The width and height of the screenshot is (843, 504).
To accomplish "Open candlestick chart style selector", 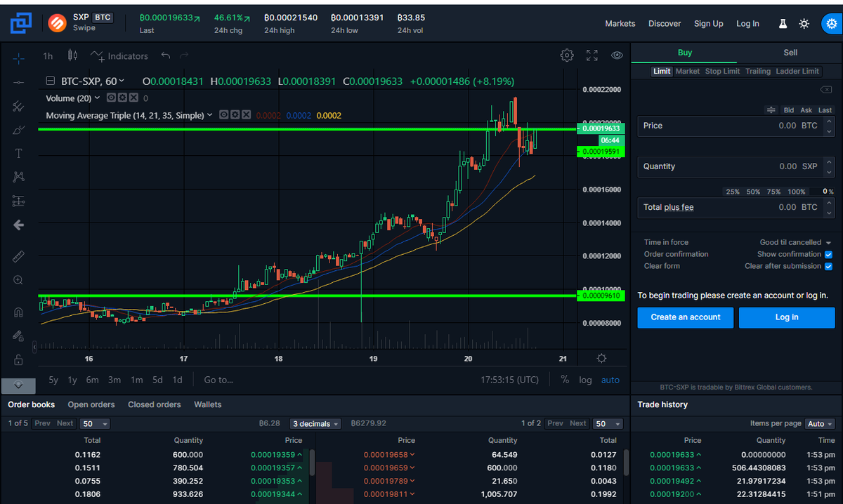I will [x=72, y=55].
